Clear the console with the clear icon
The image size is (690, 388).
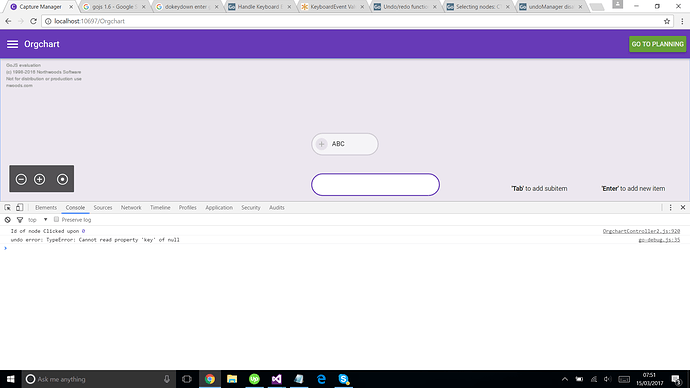(x=7, y=220)
